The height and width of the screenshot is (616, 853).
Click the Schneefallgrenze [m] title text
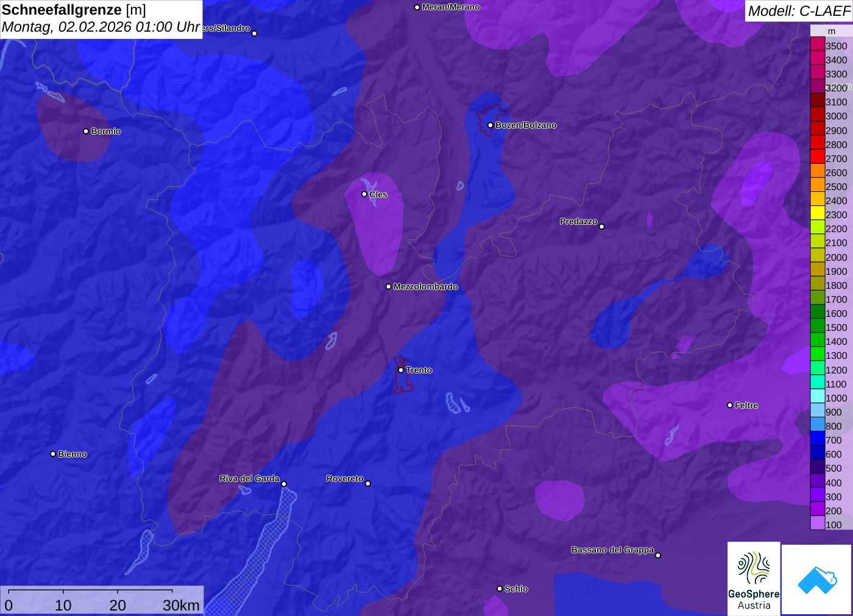coord(74,10)
